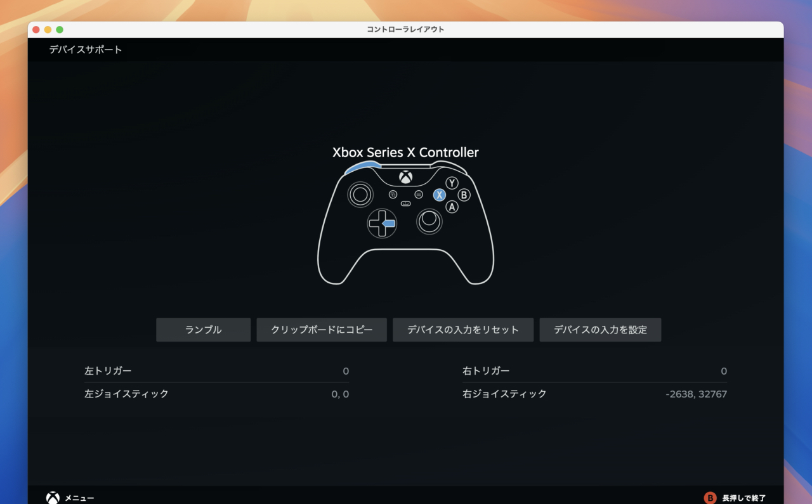Select the デバイスサポート header tab
Viewport: 812px width, 504px height.
point(86,49)
